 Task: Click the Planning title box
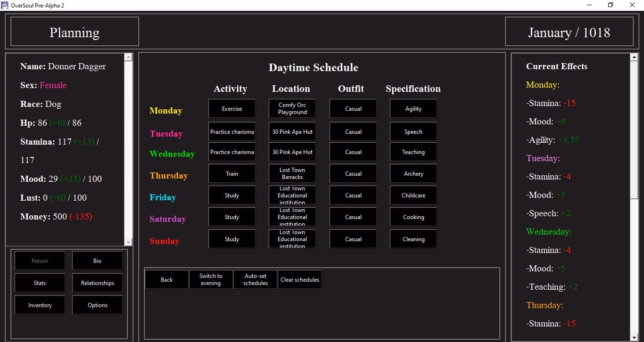[x=74, y=32]
